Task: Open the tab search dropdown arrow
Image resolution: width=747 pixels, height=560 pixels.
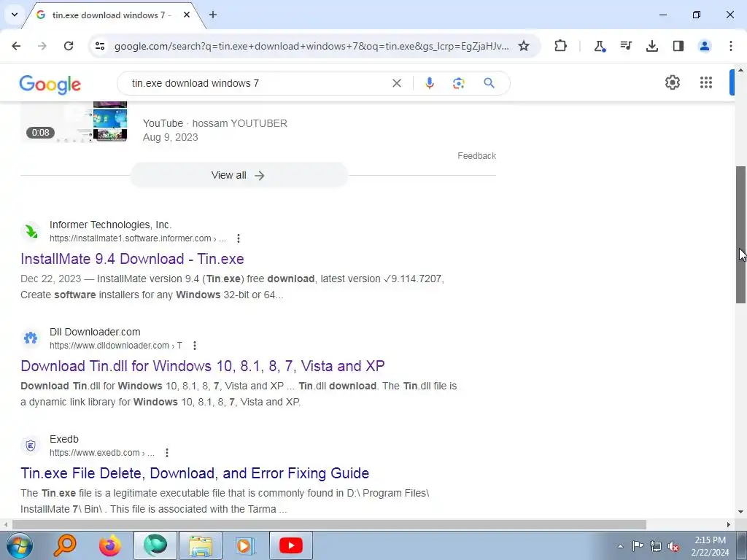Action: pyautogui.click(x=15, y=15)
